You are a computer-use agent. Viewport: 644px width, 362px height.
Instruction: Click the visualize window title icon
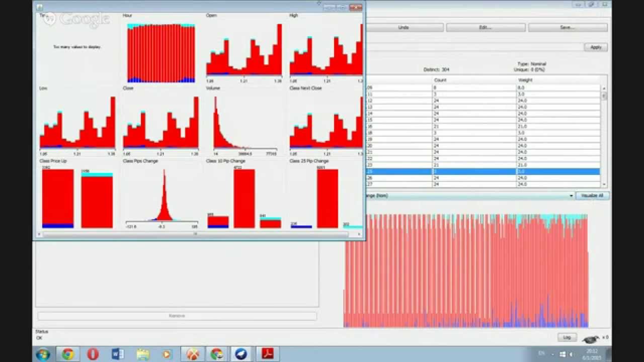click(40, 7)
